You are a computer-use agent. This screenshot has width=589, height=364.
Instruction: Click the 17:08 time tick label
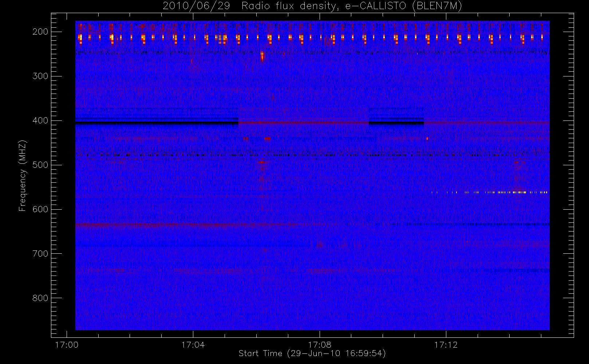[x=320, y=345]
